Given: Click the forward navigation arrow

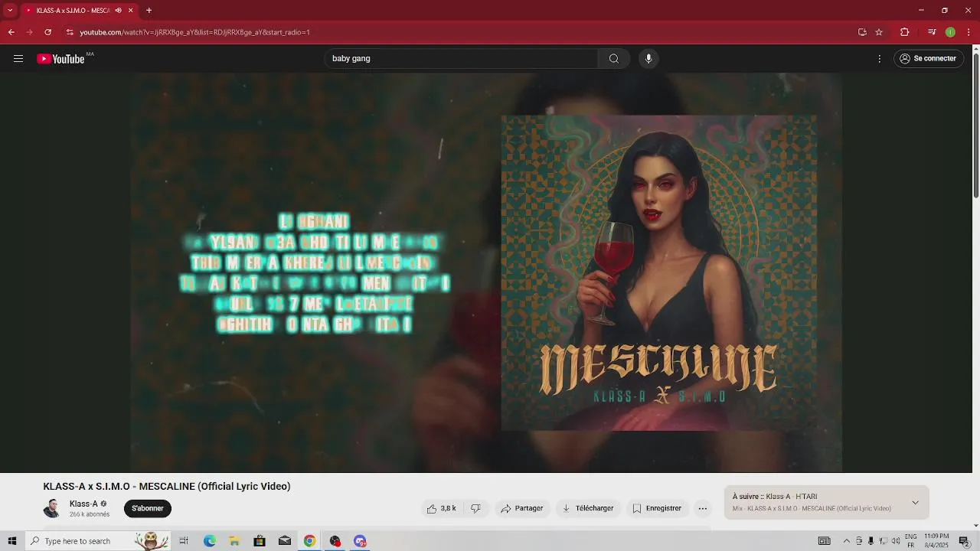Looking at the screenshot, I should point(29,32).
